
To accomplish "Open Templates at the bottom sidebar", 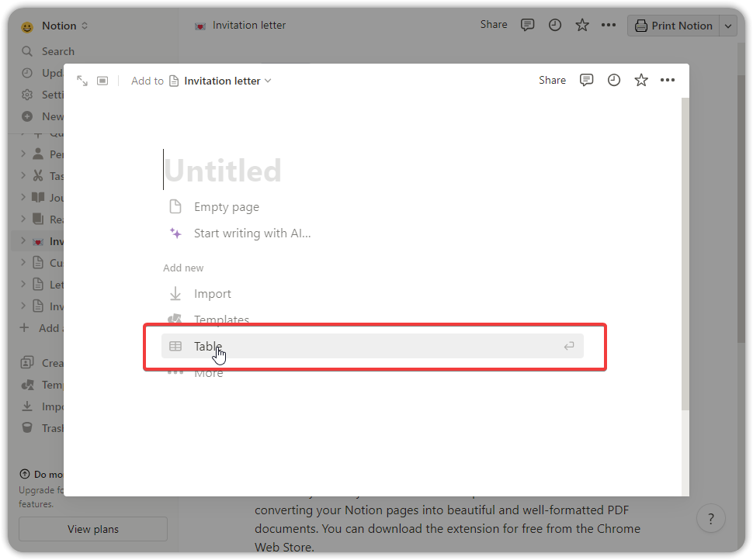I will (x=50, y=385).
